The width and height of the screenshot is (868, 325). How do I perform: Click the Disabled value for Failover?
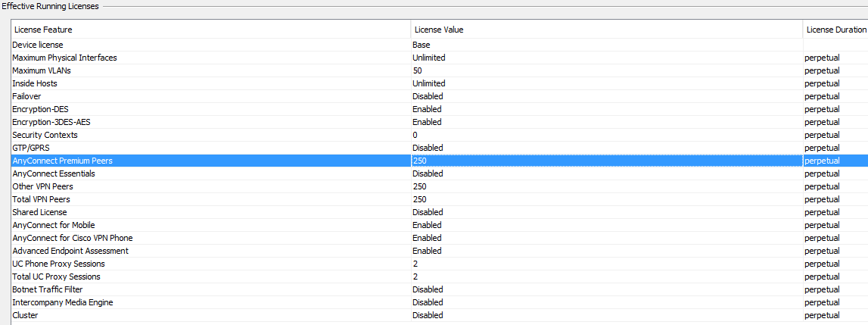click(428, 96)
